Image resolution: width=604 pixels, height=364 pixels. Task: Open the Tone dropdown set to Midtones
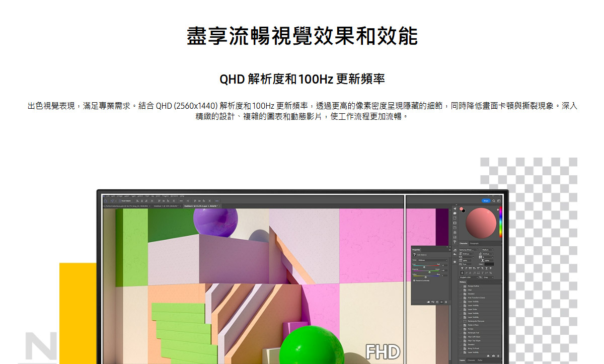point(432,260)
